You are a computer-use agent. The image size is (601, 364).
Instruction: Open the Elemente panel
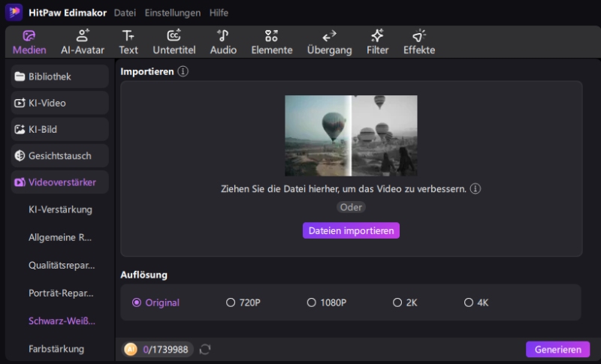pos(271,42)
